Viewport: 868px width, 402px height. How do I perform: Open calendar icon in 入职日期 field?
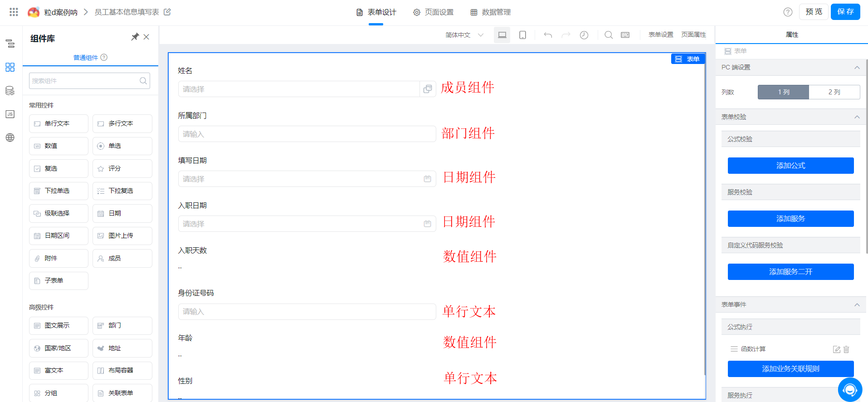[427, 224]
